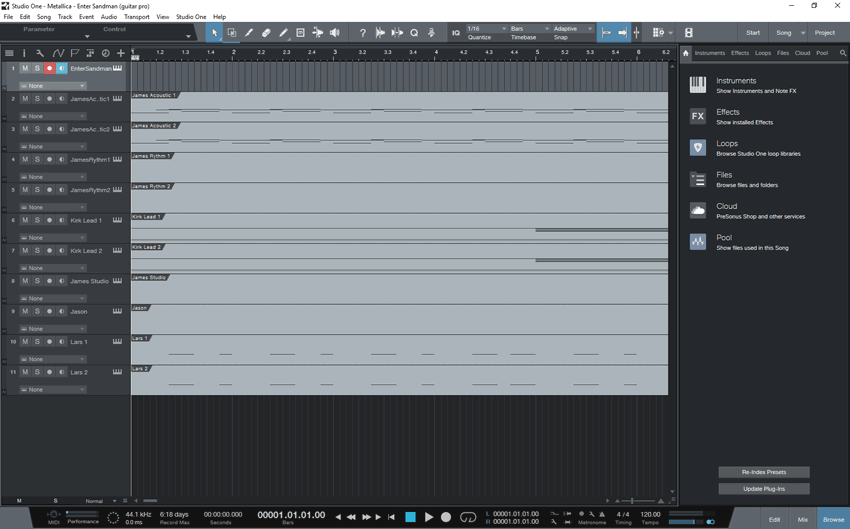Viewport: 850px width, 529px height.
Task: Open the Transport menu
Action: (x=137, y=17)
